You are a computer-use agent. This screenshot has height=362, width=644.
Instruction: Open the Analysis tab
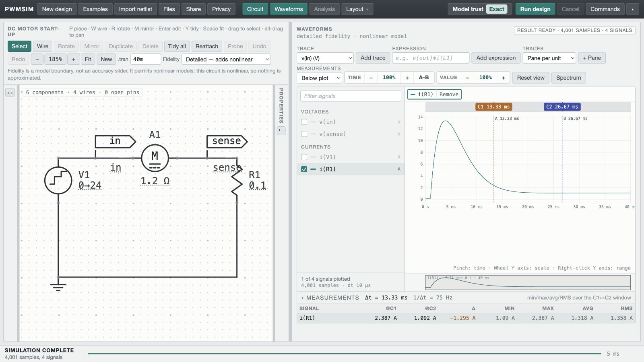[x=324, y=9]
